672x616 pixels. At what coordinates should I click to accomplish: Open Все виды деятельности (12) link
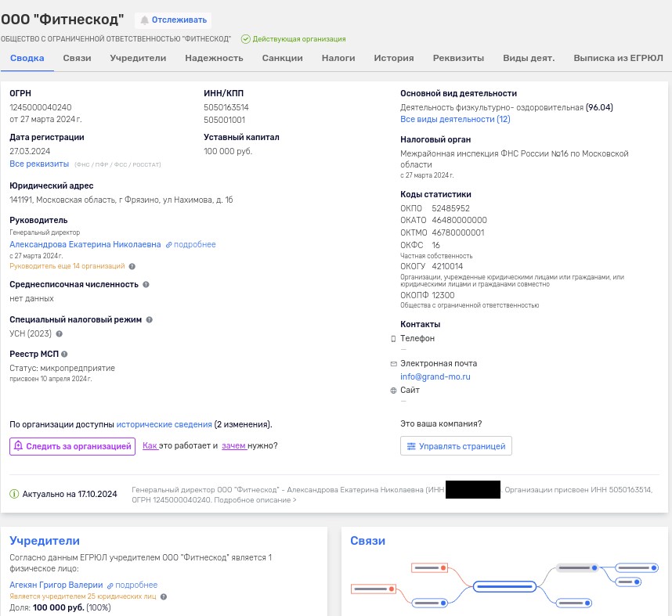point(455,120)
